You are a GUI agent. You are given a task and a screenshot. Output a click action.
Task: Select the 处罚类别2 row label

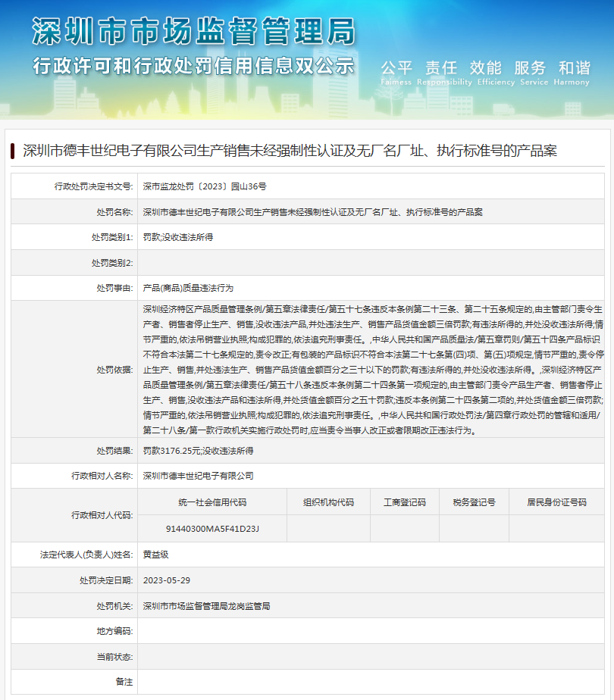pos(112,263)
